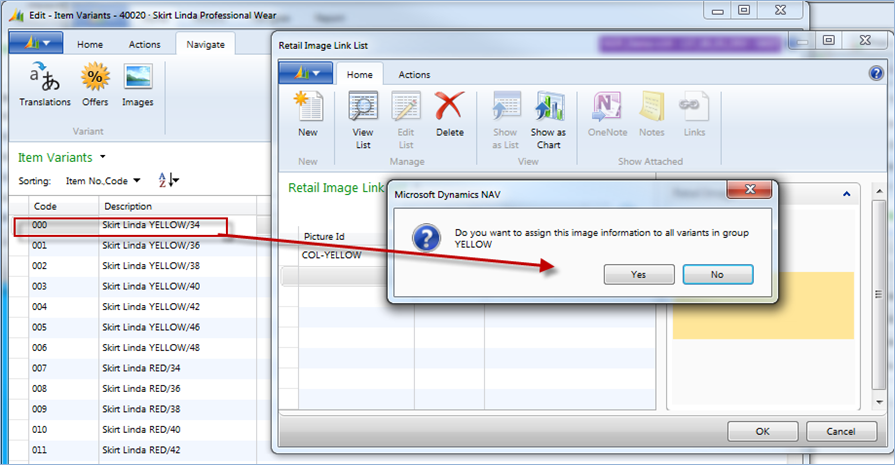Click Description column header

click(178, 206)
